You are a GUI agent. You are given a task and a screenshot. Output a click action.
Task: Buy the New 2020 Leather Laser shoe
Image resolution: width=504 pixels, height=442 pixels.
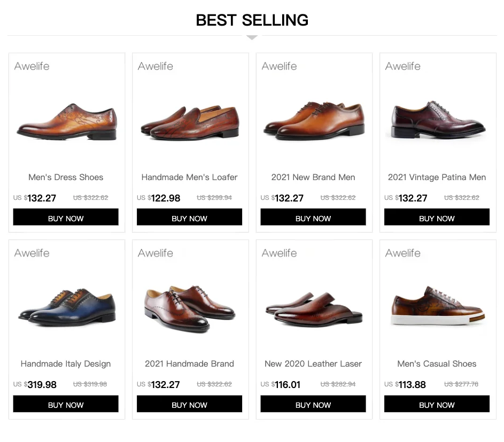313,404
